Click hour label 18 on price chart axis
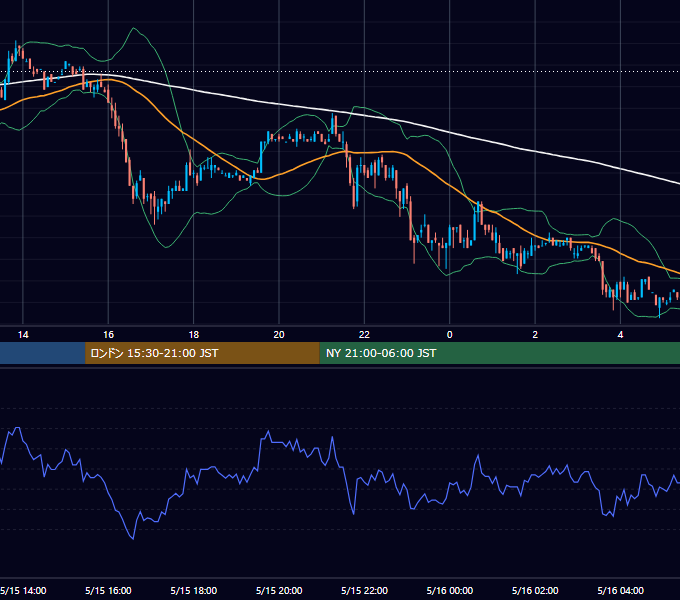 pyautogui.click(x=193, y=335)
